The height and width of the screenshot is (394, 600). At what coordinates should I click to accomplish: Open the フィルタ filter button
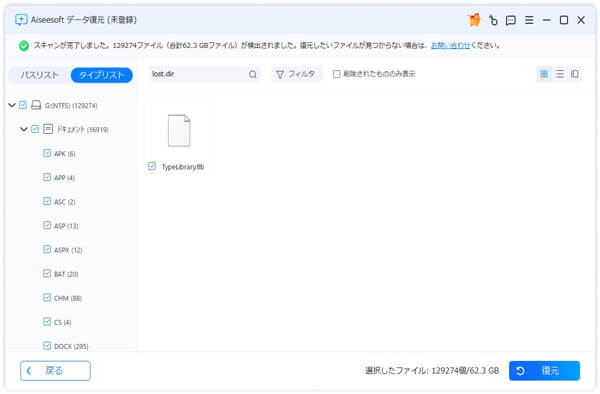(297, 74)
